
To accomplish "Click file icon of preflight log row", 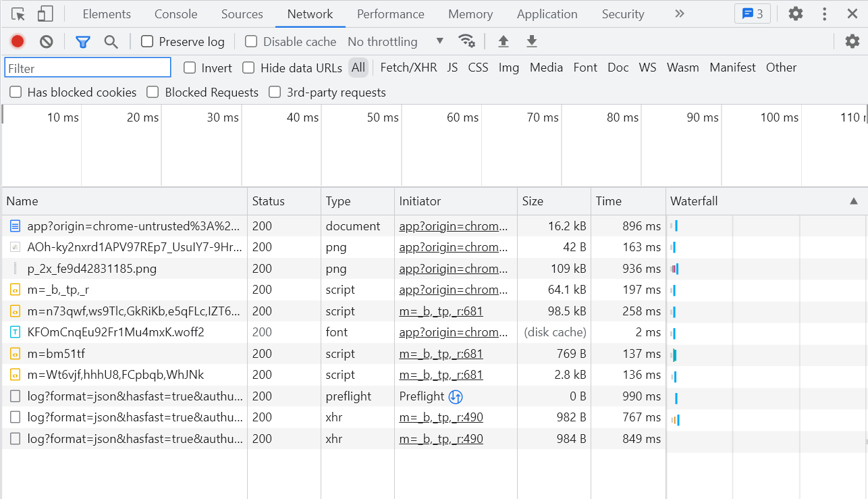I will click(15, 396).
